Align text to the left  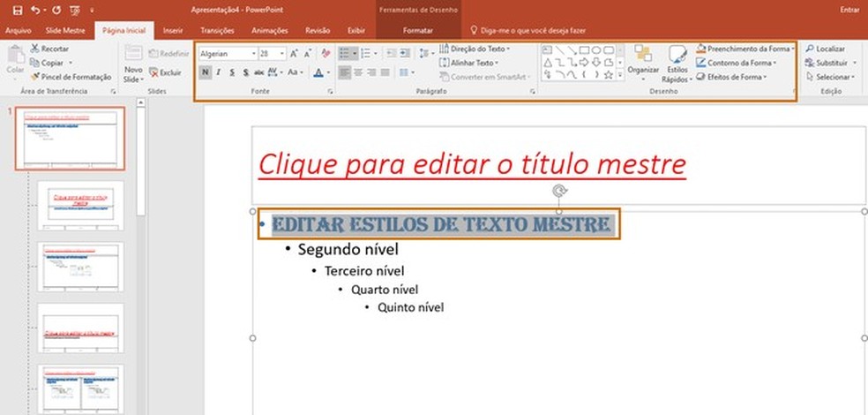(344, 72)
